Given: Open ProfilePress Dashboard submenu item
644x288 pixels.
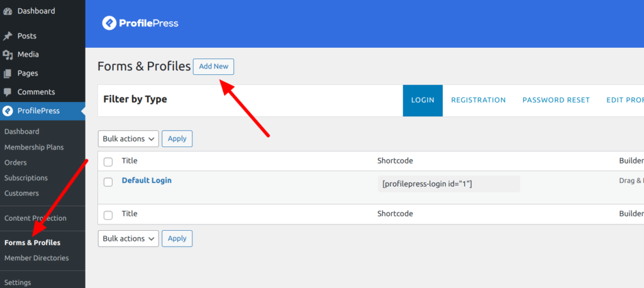Looking at the screenshot, I should 22,132.
